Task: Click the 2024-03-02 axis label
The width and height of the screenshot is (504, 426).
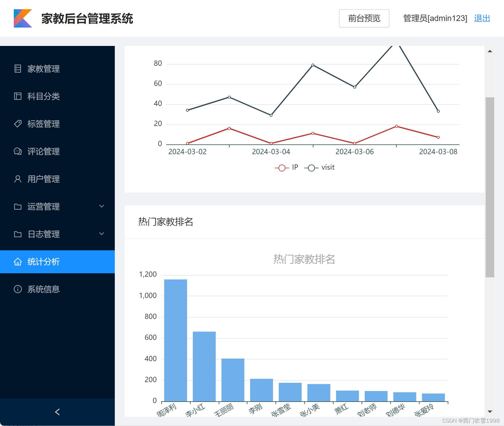Action: pyautogui.click(x=187, y=152)
